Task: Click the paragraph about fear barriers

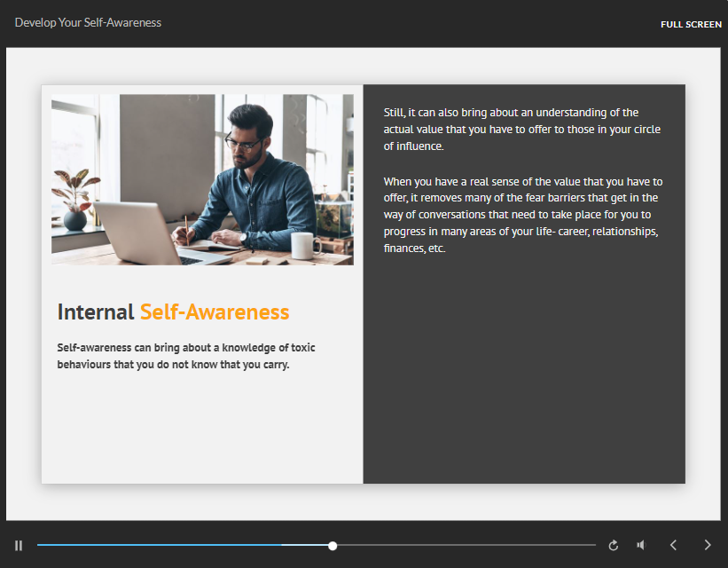Action: 522,215
